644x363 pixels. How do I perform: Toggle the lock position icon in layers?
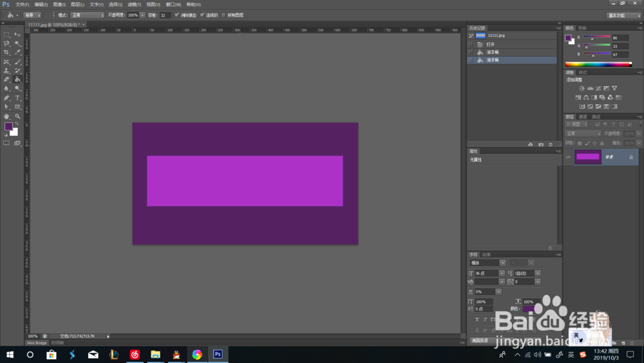click(x=594, y=143)
